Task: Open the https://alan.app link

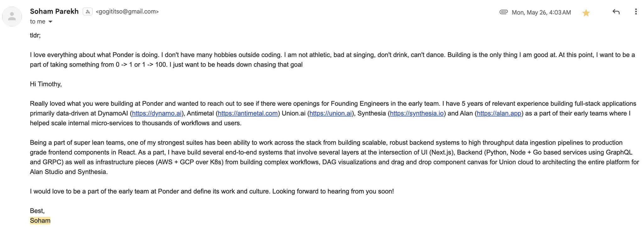Action: tap(499, 113)
